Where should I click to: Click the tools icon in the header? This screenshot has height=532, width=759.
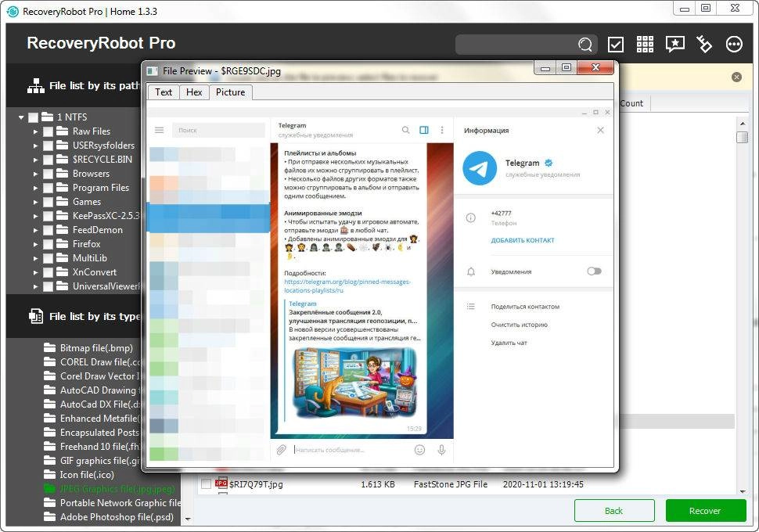(704, 44)
